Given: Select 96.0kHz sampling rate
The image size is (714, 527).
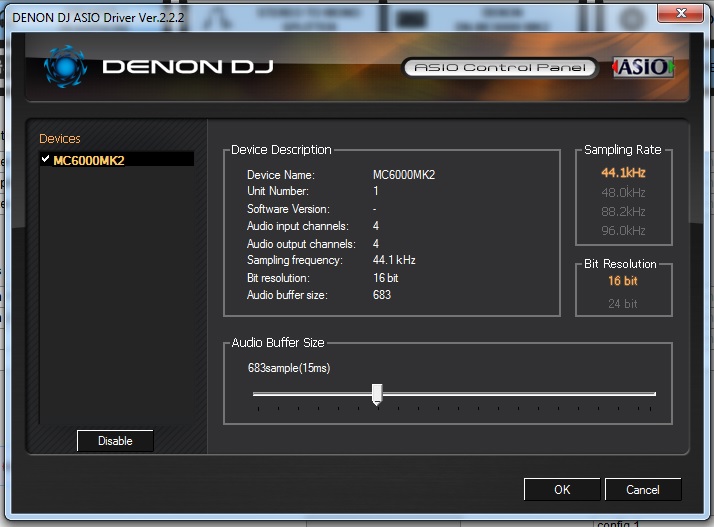Looking at the screenshot, I should click(x=623, y=230).
